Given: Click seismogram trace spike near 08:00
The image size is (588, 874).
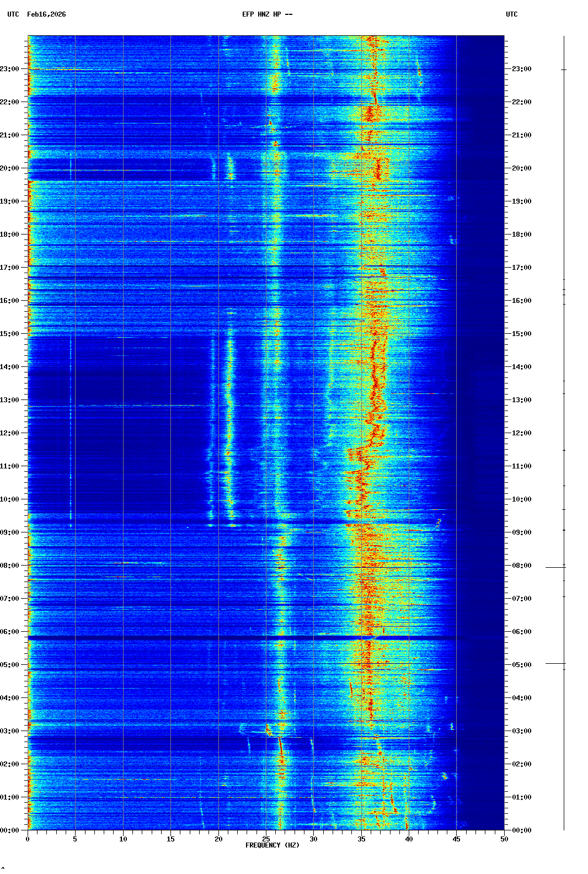Looking at the screenshot, I should (x=555, y=567).
